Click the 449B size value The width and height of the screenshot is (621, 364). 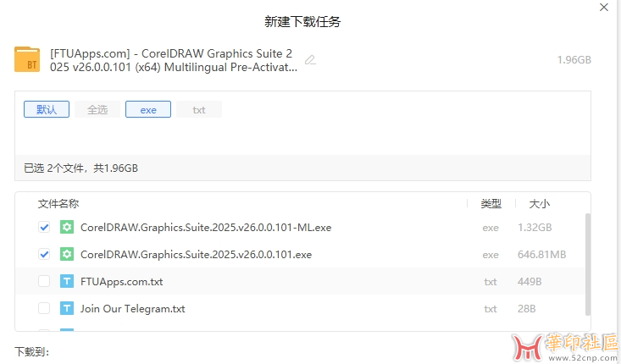(530, 282)
